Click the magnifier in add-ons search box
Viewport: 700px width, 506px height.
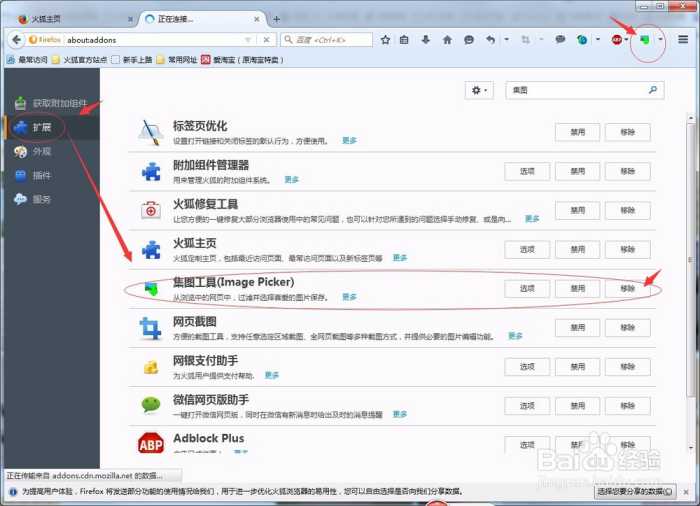pyautogui.click(x=653, y=90)
